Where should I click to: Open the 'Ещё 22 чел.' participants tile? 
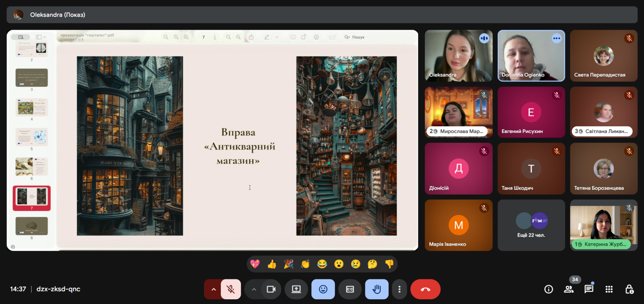point(531,225)
